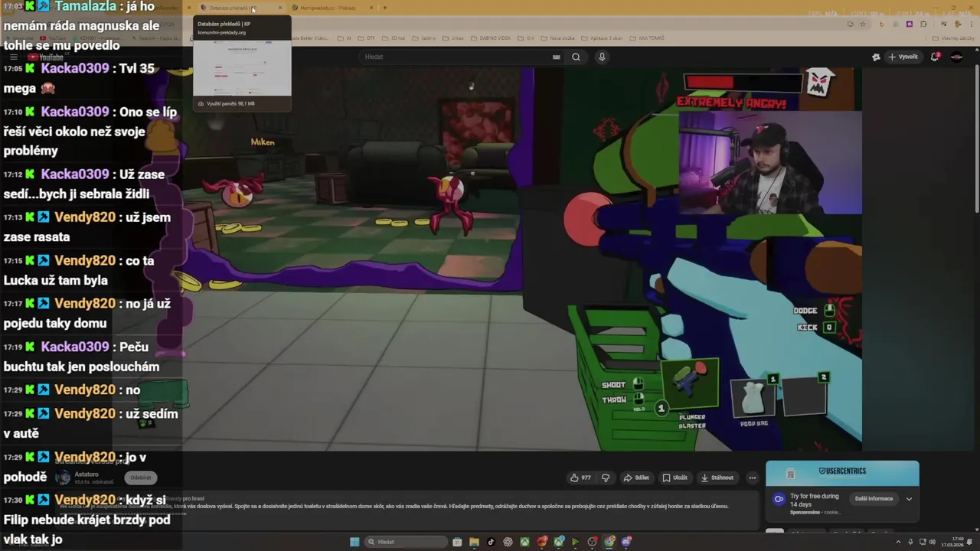Click the tab preview thumbnail of Databáze překladů
980x551 pixels.
click(x=242, y=67)
